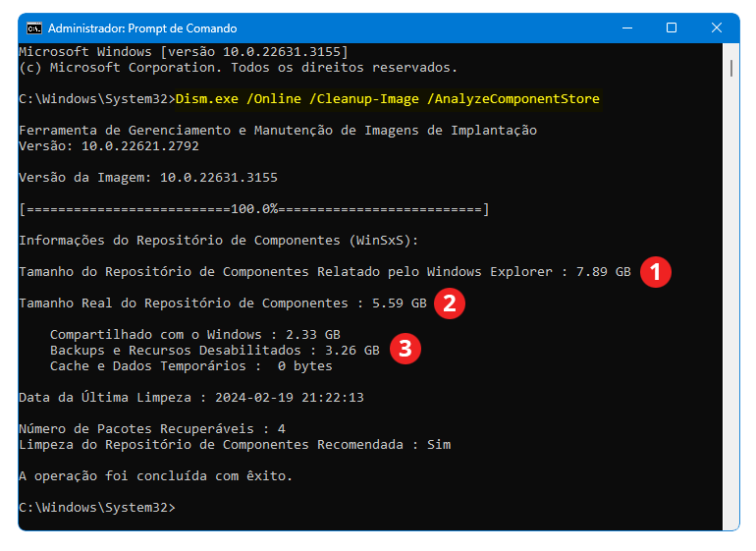Click the 'Limpeza Recomendada : Sim' line
Screen dimensions: 756x551
tap(235, 444)
